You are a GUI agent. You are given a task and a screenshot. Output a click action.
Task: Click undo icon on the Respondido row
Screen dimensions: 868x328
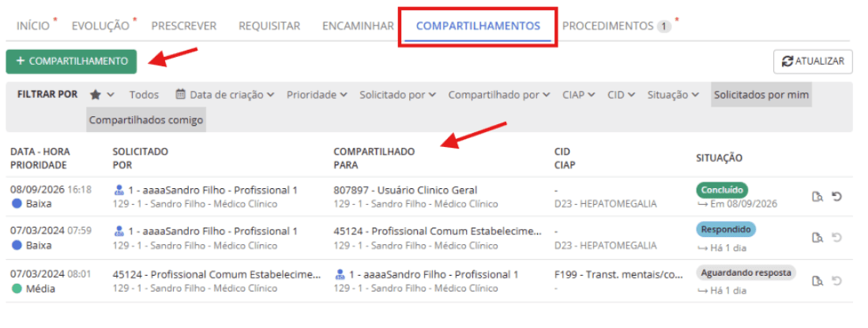point(837,237)
